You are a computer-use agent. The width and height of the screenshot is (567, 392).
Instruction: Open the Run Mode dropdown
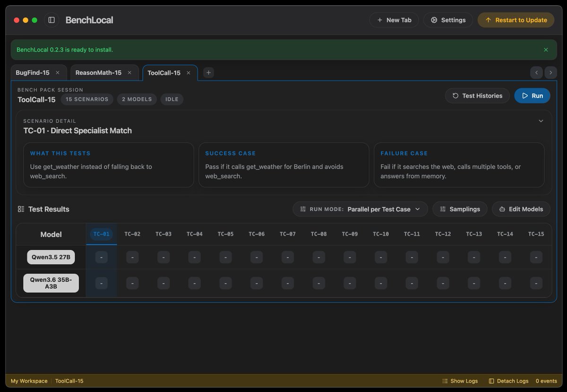pyautogui.click(x=360, y=209)
